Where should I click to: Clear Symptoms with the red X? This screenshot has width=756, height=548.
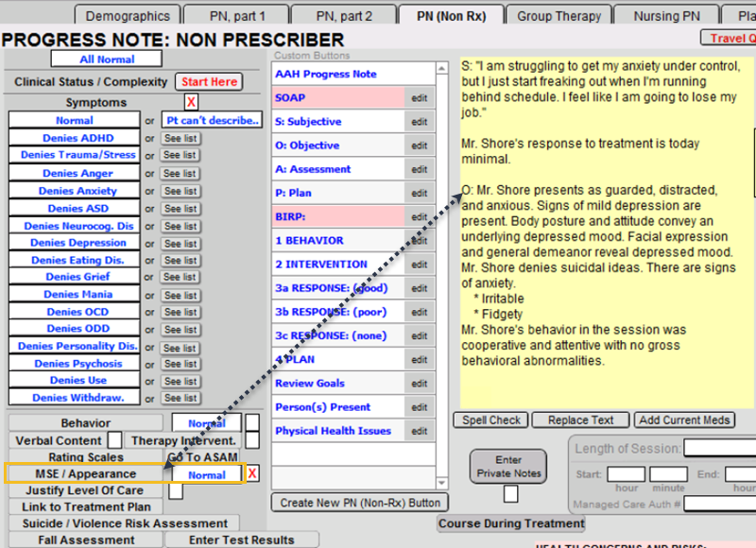tap(191, 102)
